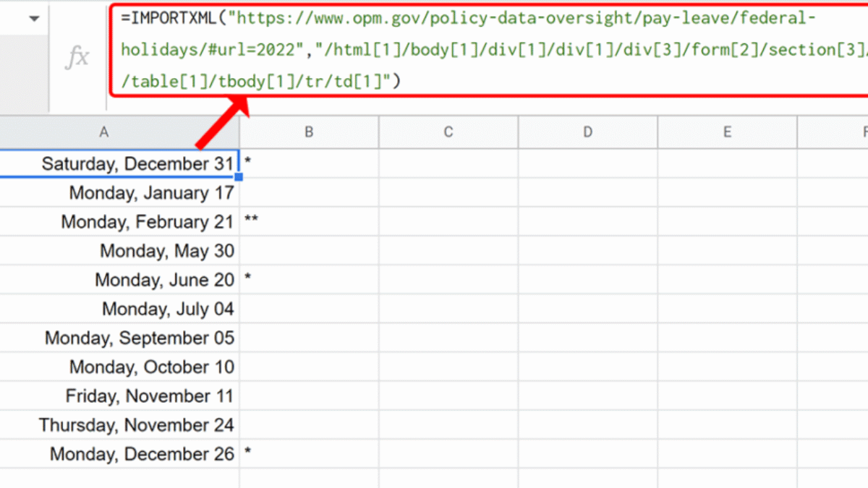Open the name box dropdown arrow
Image resolution: width=868 pixels, height=488 pixels.
tap(34, 18)
